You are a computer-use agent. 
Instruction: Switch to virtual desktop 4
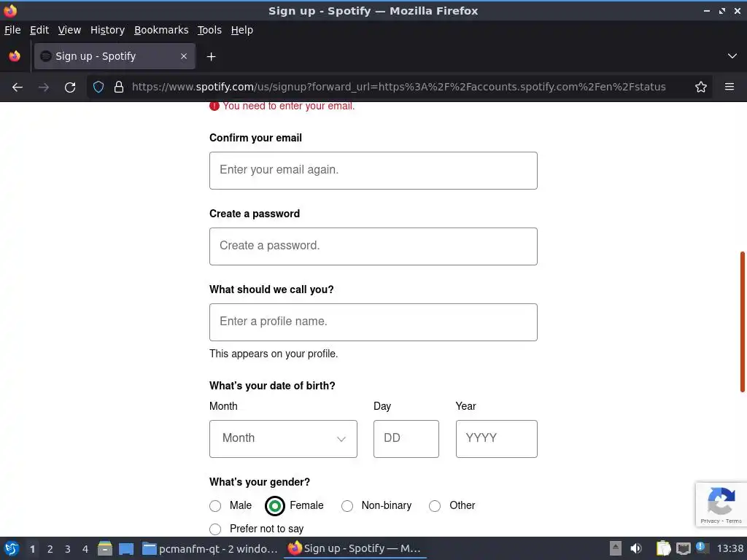point(85,549)
